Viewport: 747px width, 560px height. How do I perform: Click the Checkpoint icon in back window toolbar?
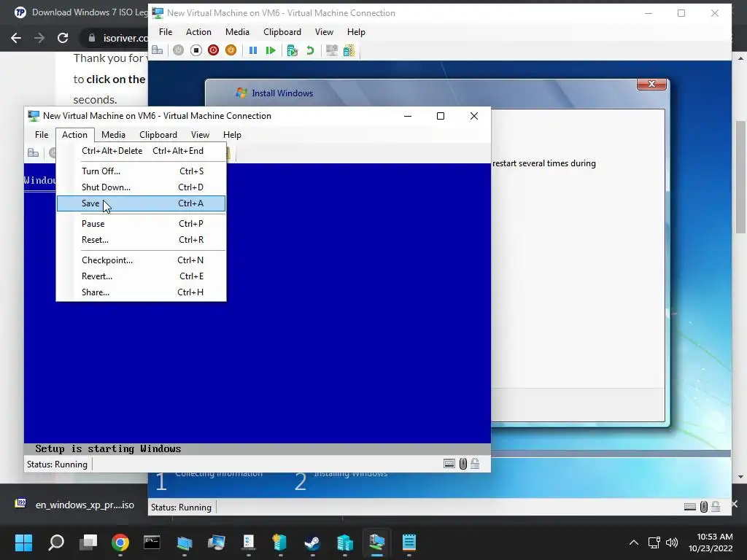[292, 50]
